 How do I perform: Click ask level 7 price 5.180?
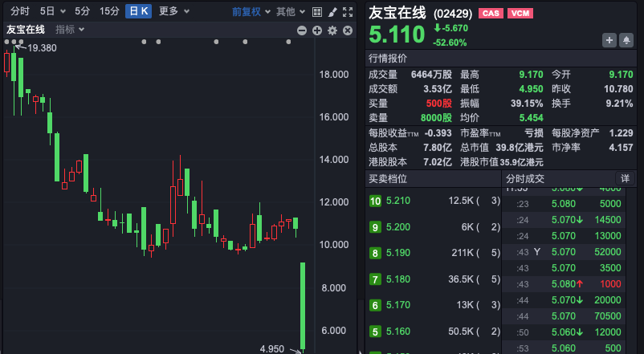point(398,279)
